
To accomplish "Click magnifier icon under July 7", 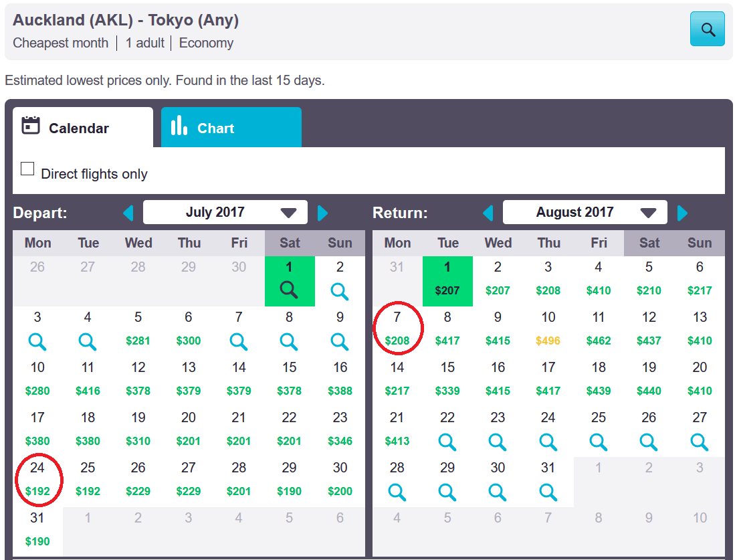I will click(x=239, y=341).
